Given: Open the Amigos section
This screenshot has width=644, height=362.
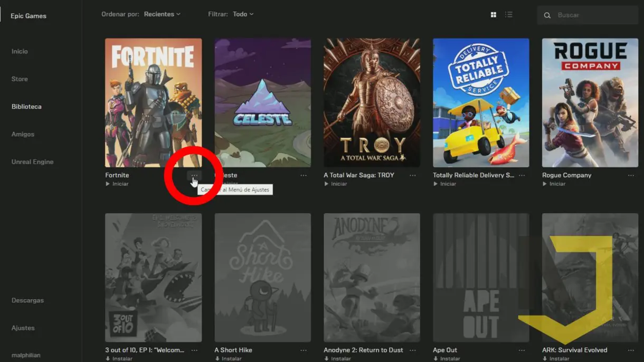Looking at the screenshot, I should click(23, 134).
